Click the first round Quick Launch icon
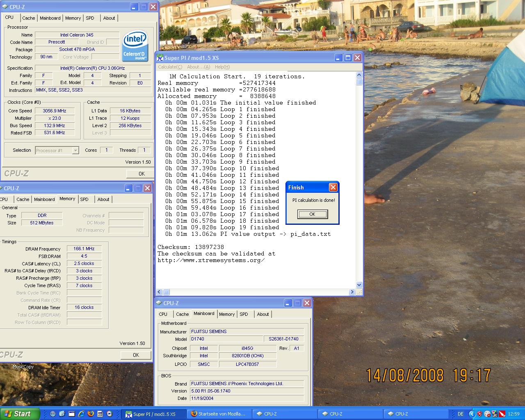 (53, 414)
